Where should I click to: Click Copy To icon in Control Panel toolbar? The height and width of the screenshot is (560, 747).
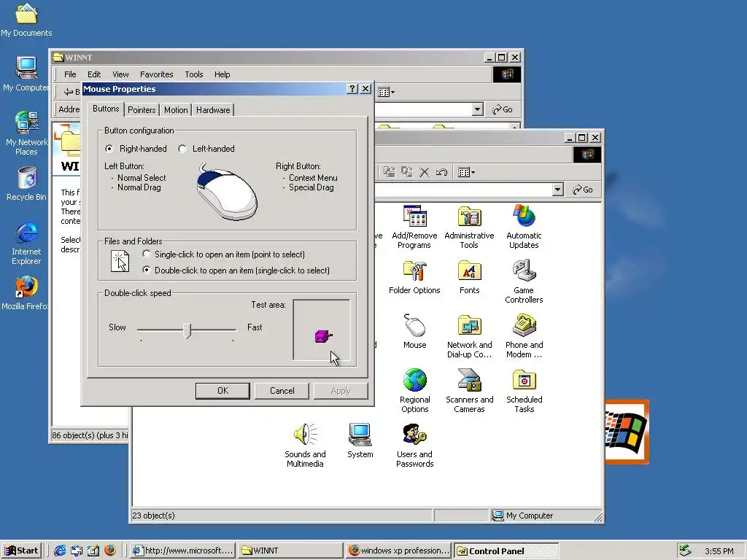click(x=407, y=172)
